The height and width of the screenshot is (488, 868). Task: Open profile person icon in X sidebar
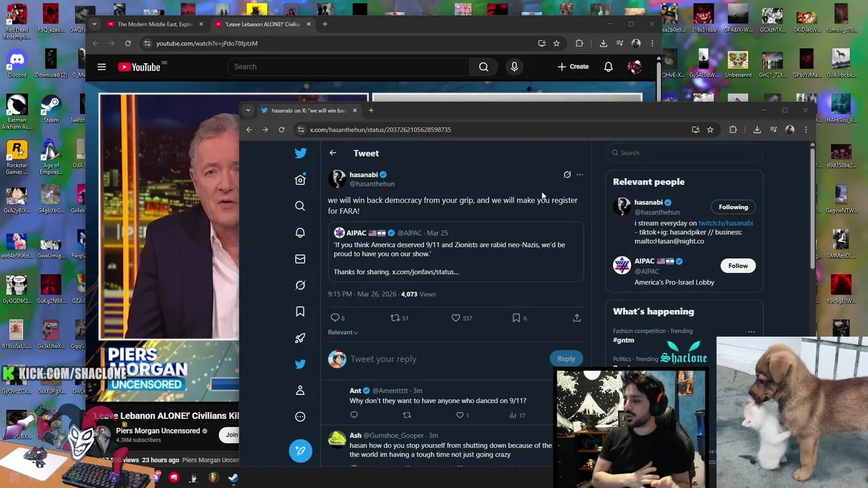tap(300, 390)
